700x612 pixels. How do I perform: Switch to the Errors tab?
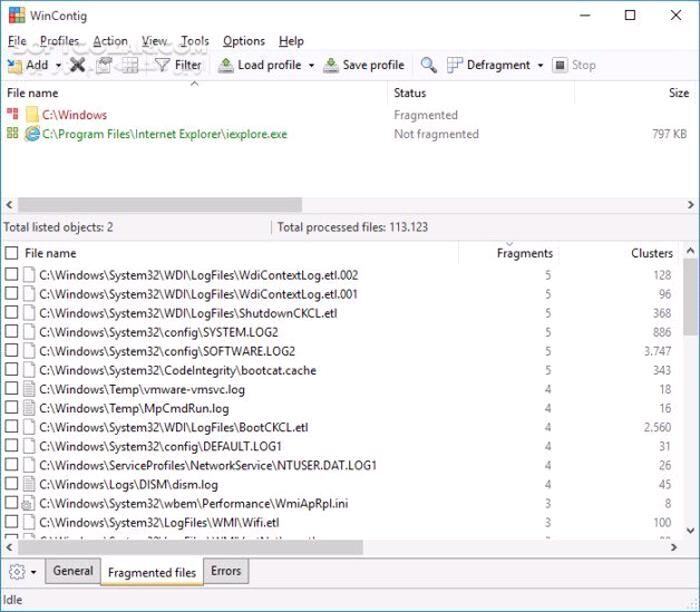[x=226, y=571]
